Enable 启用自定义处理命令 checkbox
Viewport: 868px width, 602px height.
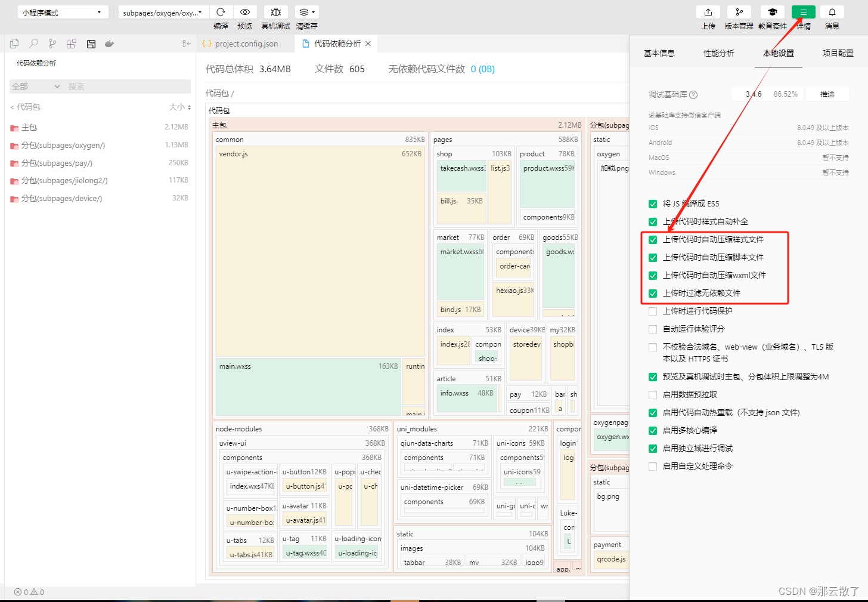tap(653, 466)
